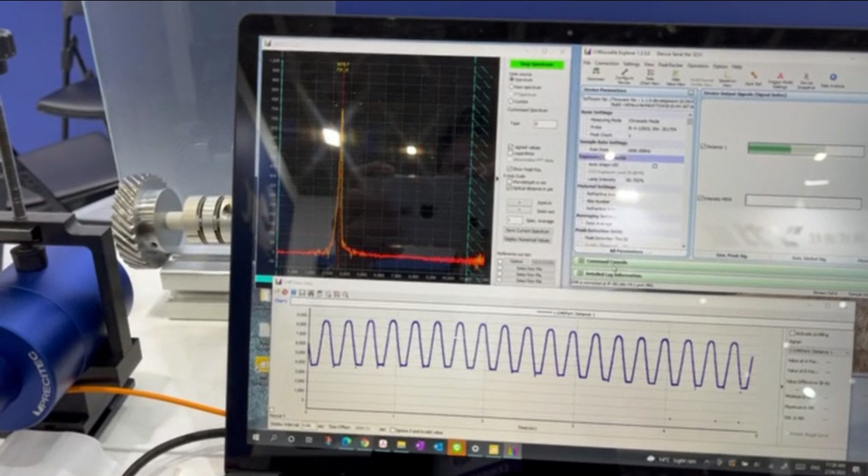Select Raw spectrum data source radio
The width and height of the screenshot is (868, 476).
tap(511, 88)
